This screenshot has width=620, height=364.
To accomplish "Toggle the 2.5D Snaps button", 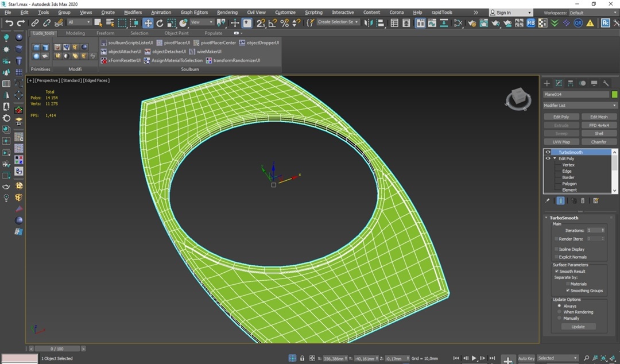I will click(x=261, y=23).
